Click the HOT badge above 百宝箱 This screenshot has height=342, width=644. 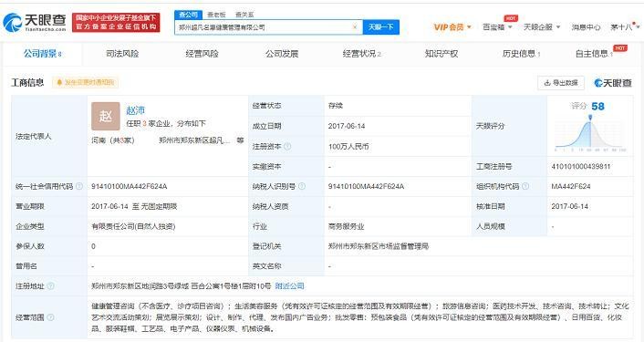point(511,18)
